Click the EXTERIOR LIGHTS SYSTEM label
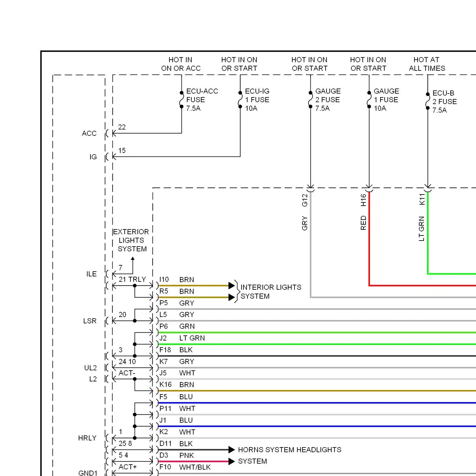Screen dimensions: 476x476 click(x=131, y=240)
